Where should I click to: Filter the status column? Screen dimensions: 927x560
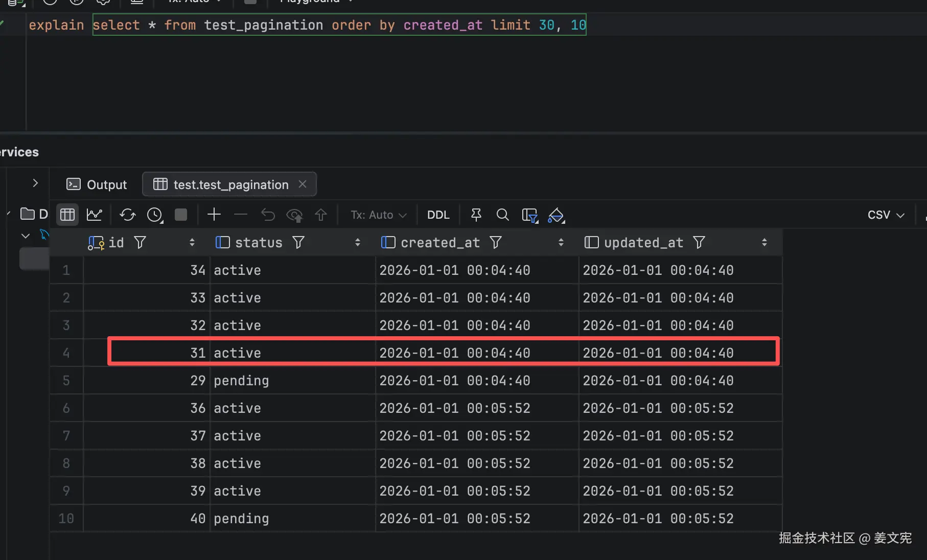(x=298, y=242)
